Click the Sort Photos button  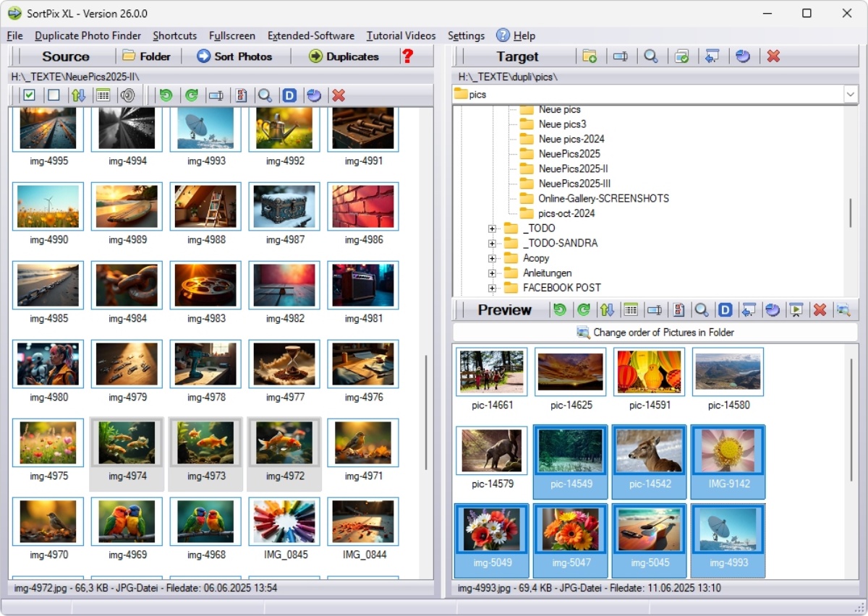(x=234, y=56)
